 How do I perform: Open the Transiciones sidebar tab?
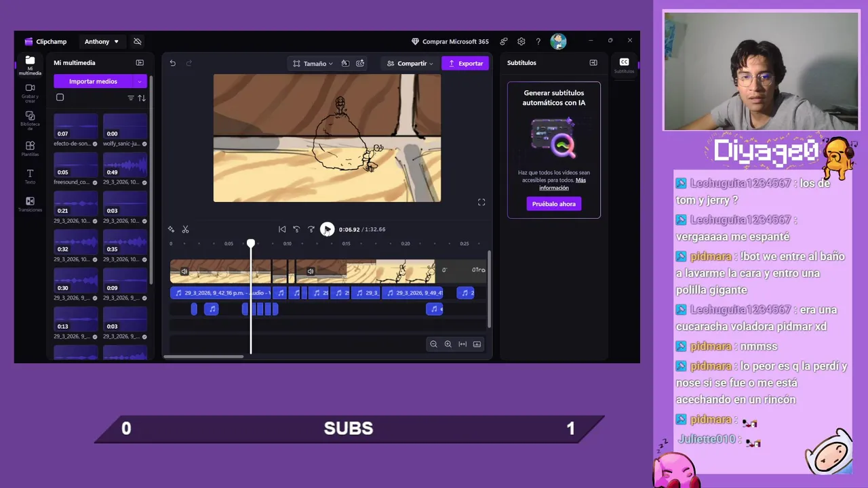(30, 205)
